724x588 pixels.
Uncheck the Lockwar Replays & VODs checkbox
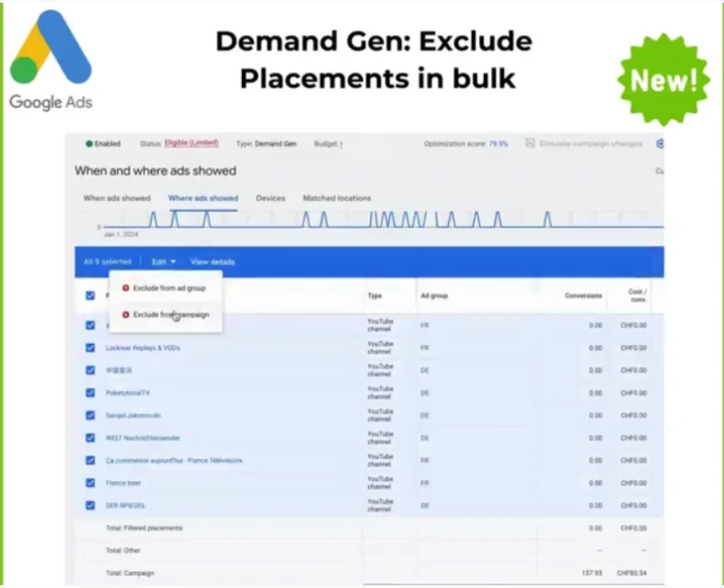(x=90, y=348)
